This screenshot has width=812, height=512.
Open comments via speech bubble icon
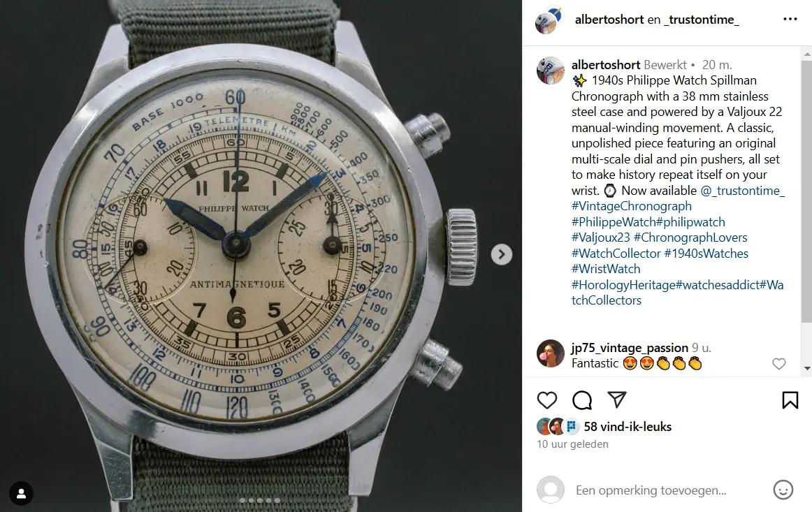coord(582,400)
